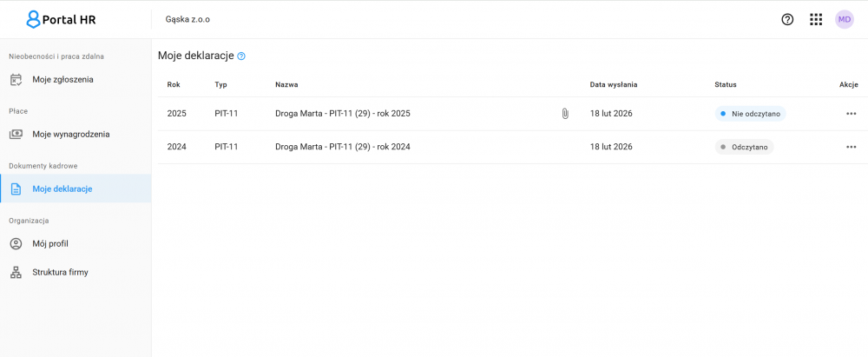Select Moje deklaracje sidebar item
The image size is (868, 357).
coord(62,189)
